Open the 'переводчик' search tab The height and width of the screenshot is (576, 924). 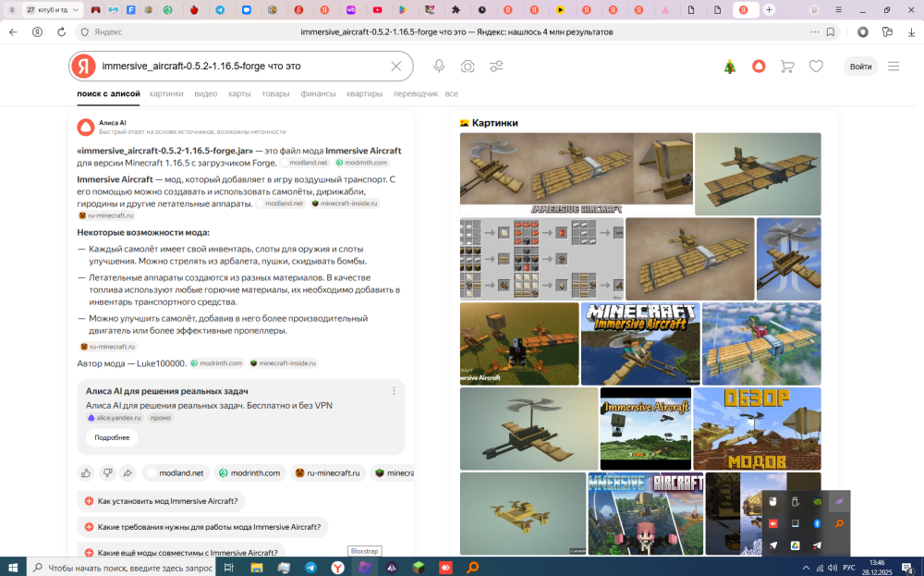416,93
